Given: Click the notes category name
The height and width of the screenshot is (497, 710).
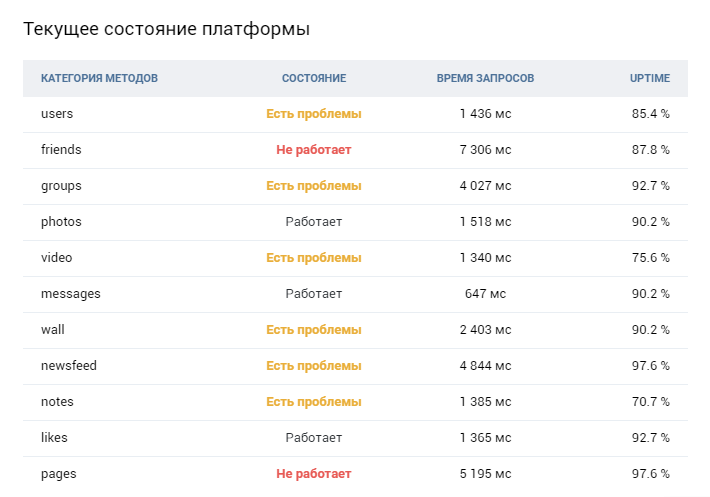Looking at the screenshot, I should 57,402.
